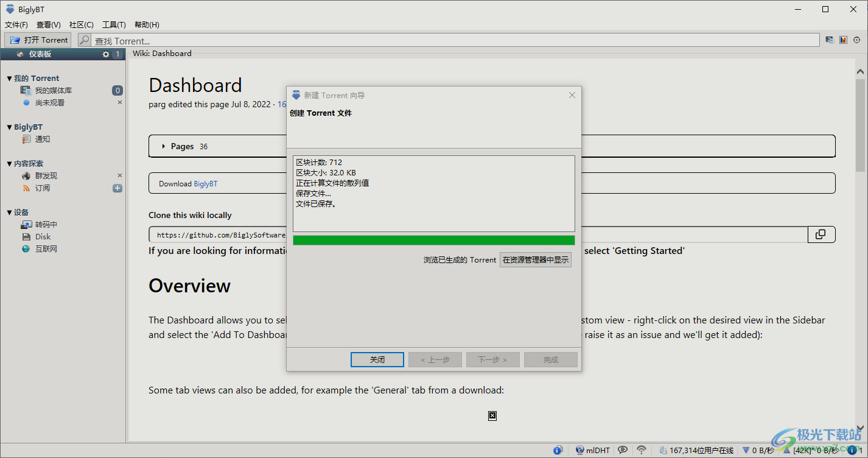Image resolution: width=868 pixels, height=458 pixels.
Task: Open the 互联网 device entry
Action: pos(46,249)
